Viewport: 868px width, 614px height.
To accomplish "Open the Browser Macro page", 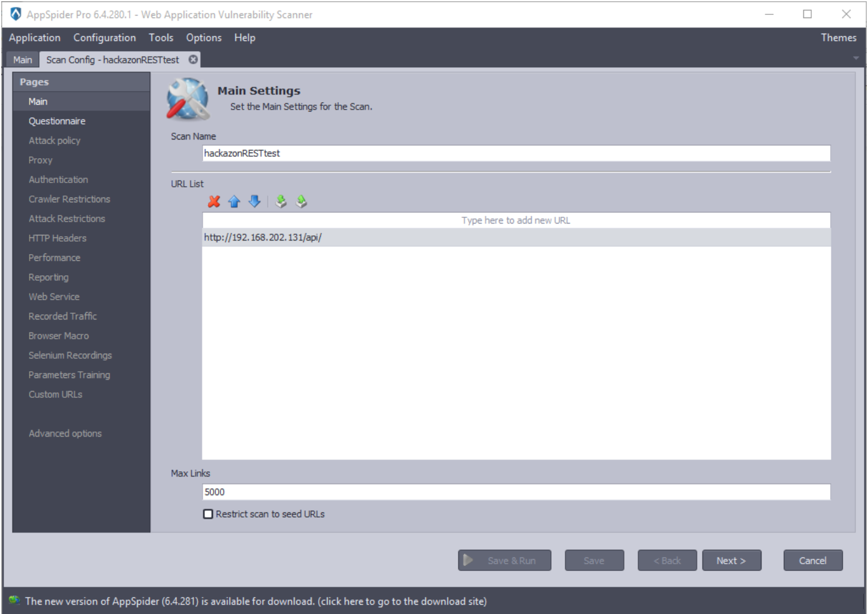I will [x=82, y=336].
